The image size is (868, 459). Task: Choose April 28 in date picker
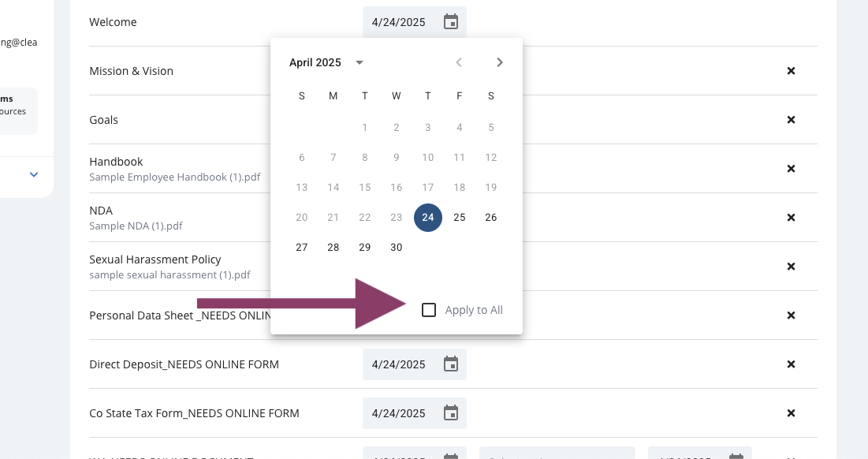pos(333,248)
